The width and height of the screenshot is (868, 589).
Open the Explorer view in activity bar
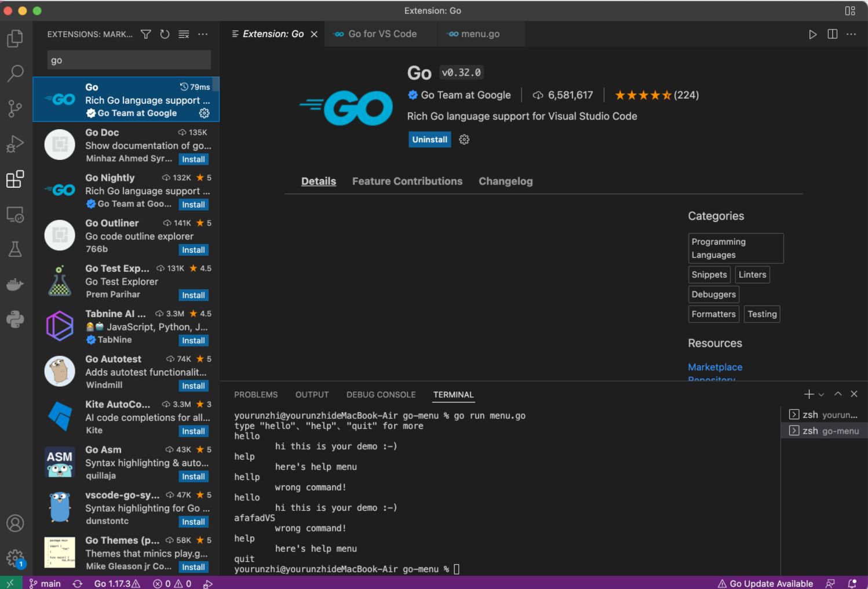(x=15, y=39)
